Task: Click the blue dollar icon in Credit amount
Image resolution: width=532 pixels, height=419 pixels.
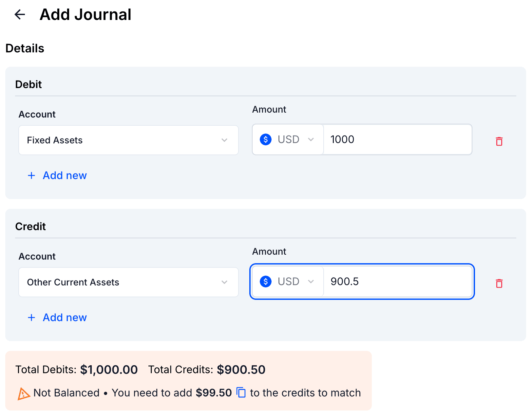Action: pos(266,281)
